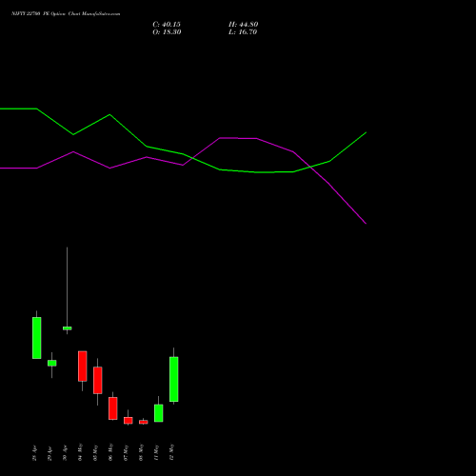476x476 pixels.
Task: Click the '29 Apr' date axis label
Action: [50, 453]
